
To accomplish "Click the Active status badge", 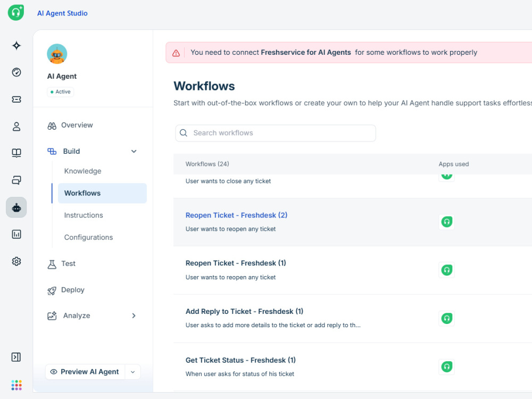I will 61,92.
